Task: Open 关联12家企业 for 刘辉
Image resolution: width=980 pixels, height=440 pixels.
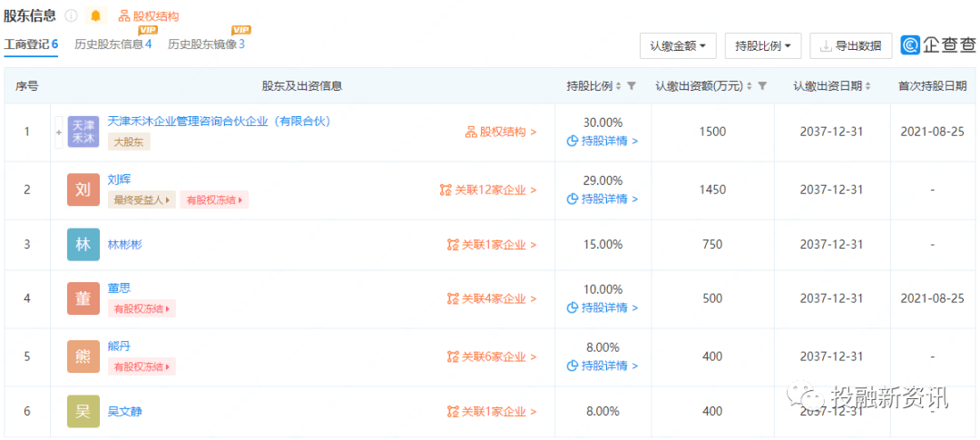Action: 488,190
